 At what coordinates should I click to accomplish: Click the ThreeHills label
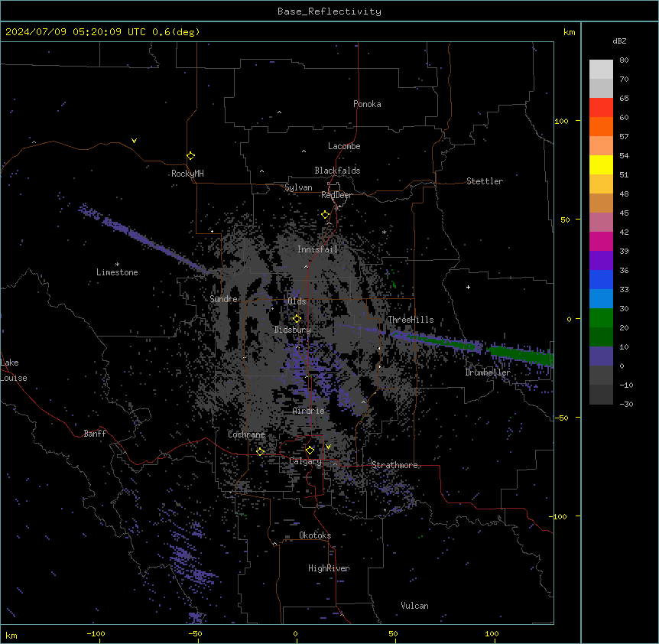click(x=411, y=320)
